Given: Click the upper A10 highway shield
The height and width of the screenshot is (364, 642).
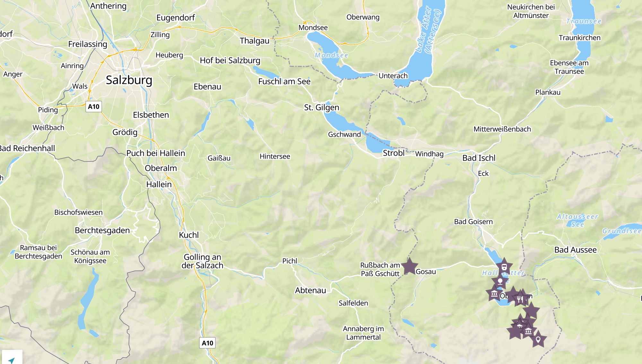Looking at the screenshot, I should pyautogui.click(x=94, y=107).
